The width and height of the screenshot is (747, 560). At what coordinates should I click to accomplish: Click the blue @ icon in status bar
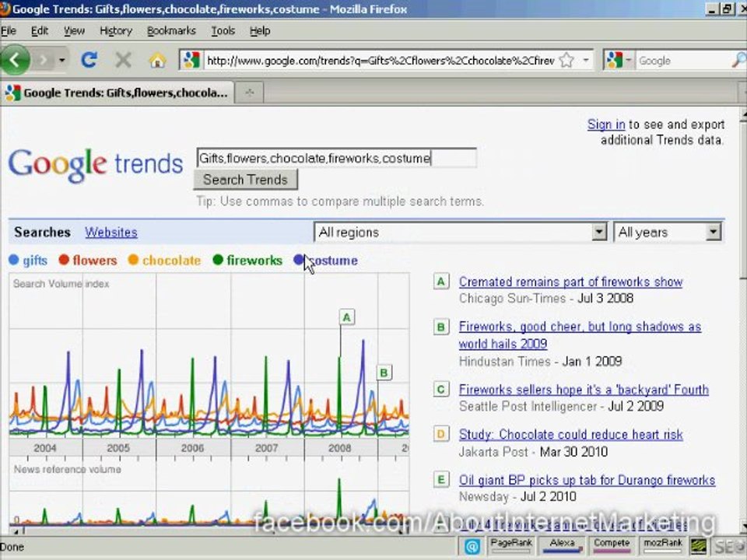coord(472,547)
